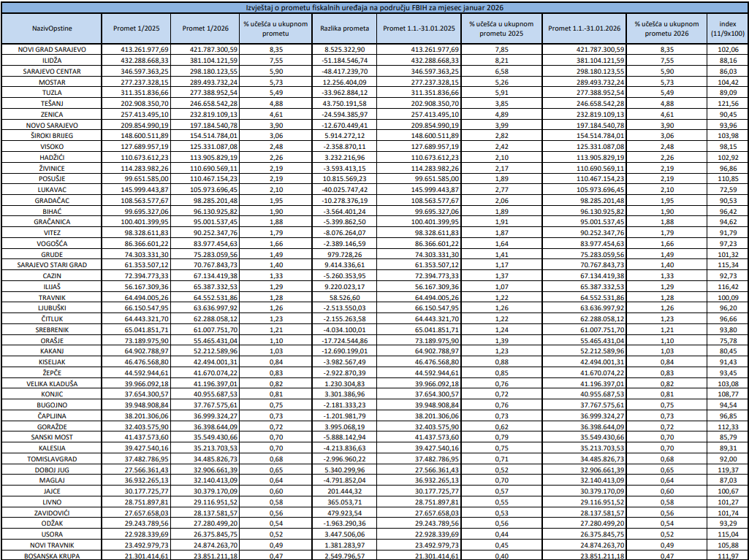The width and height of the screenshot is (749, 560).
Task: Select the TUZLA municipality cell
Action: tap(52, 94)
